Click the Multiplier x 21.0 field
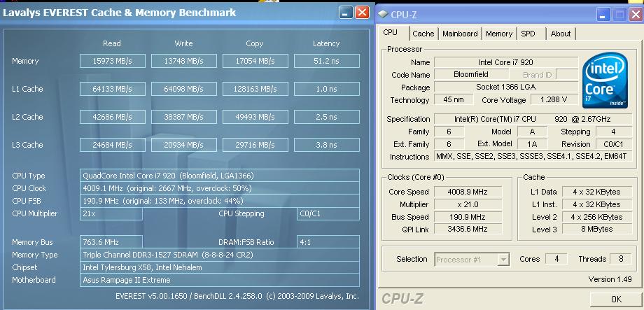 click(x=468, y=204)
